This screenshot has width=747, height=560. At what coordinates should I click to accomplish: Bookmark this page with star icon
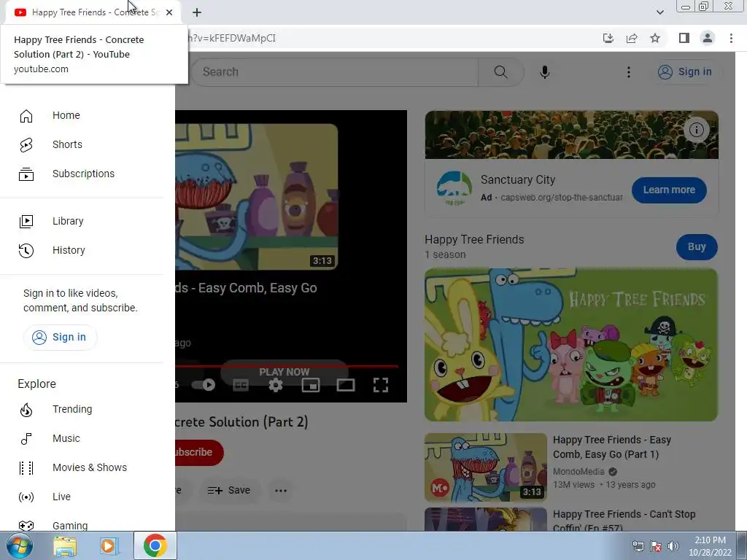pos(655,38)
